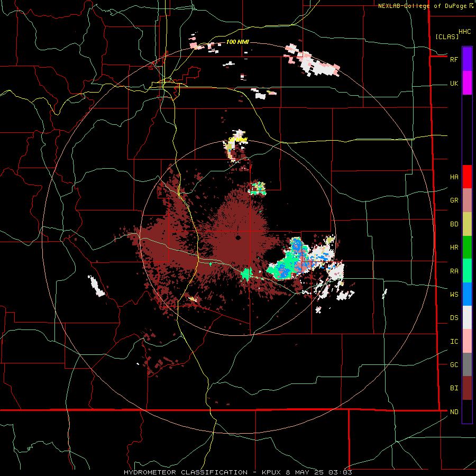Click the RF purple color swatch
The height and width of the screenshot is (476, 476).
pyautogui.click(x=467, y=59)
